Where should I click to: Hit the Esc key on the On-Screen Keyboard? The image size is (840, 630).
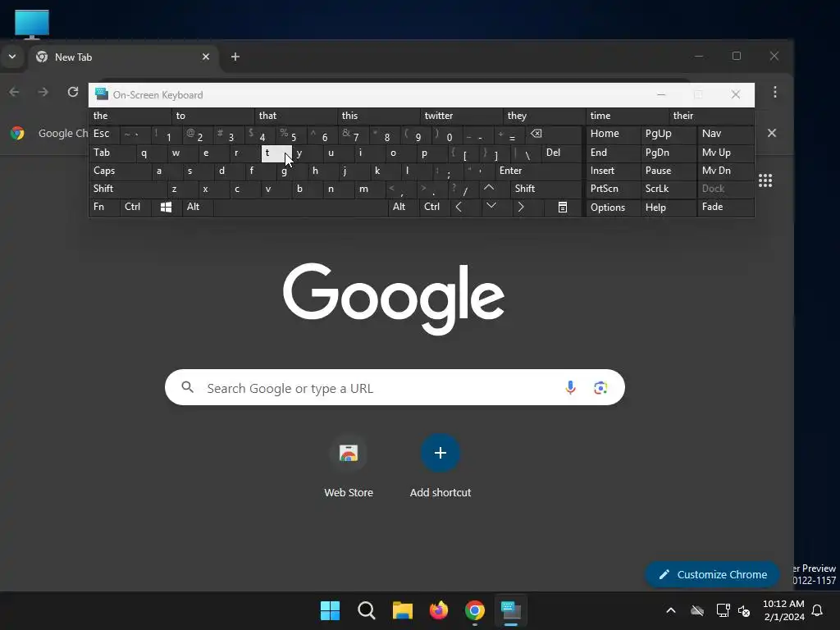[104, 134]
